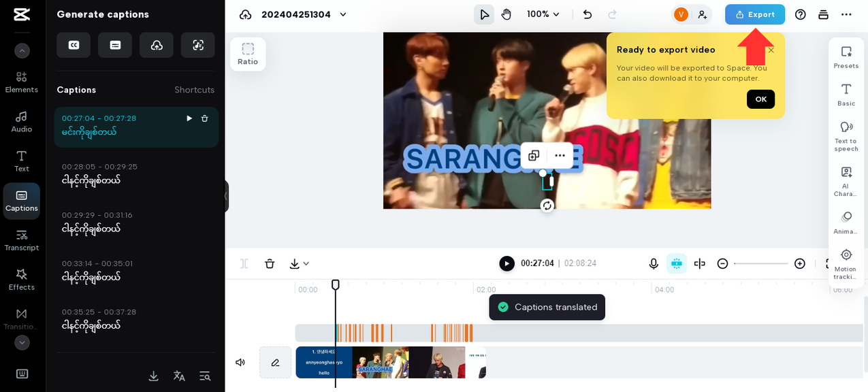The image size is (868, 392).
Task: Click the video clip thumbnail on timeline
Action: coord(391,362)
